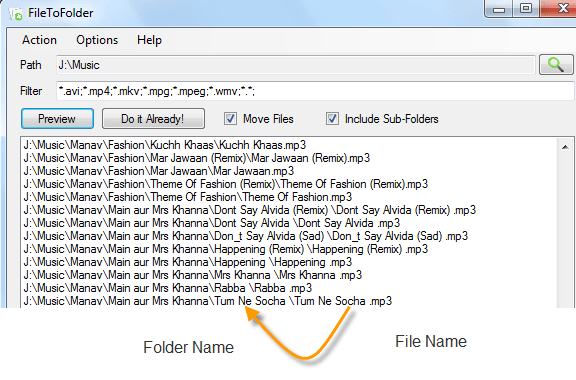Select the Theme Of Fashion.mp3 row
Viewport: 576px width, 380px height.
[x=187, y=197]
